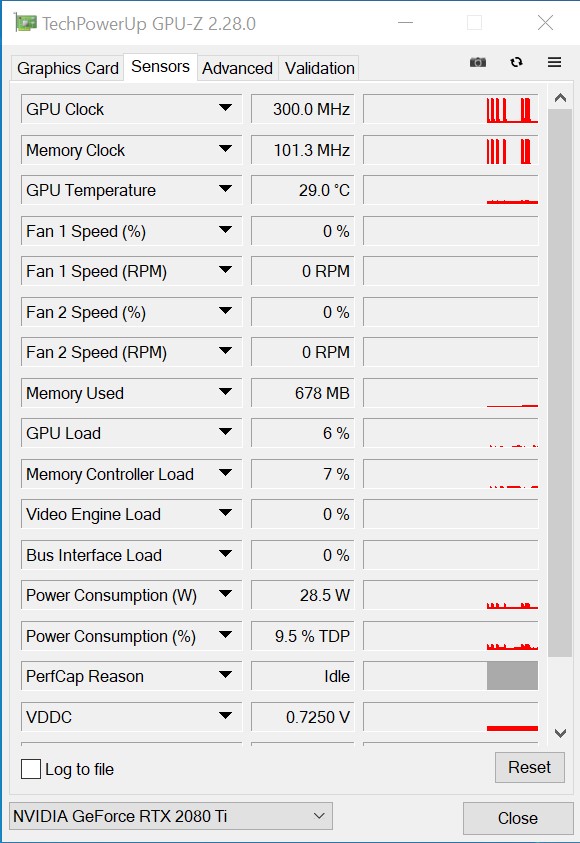
Task: Click the GPU Clock history graph
Action: click(450, 109)
